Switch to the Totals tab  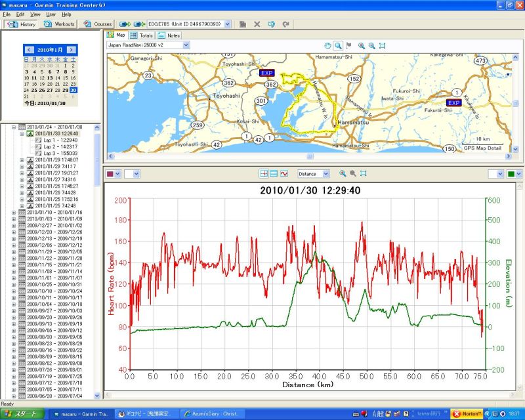tap(142, 35)
